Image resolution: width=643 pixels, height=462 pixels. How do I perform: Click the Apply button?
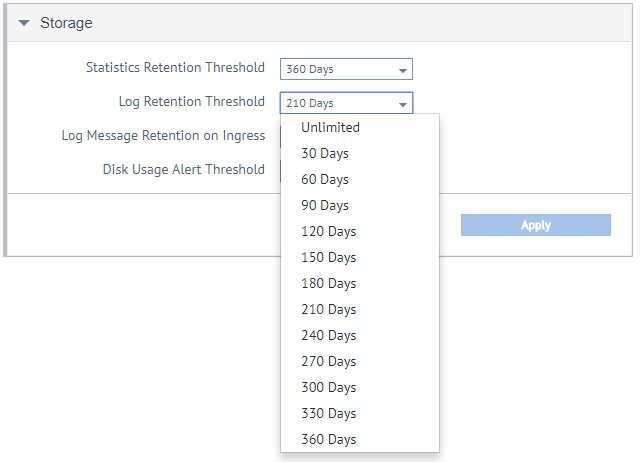coord(536,225)
